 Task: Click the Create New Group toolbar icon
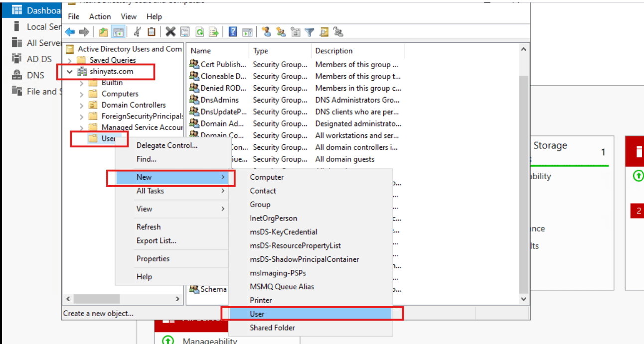(281, 32)
